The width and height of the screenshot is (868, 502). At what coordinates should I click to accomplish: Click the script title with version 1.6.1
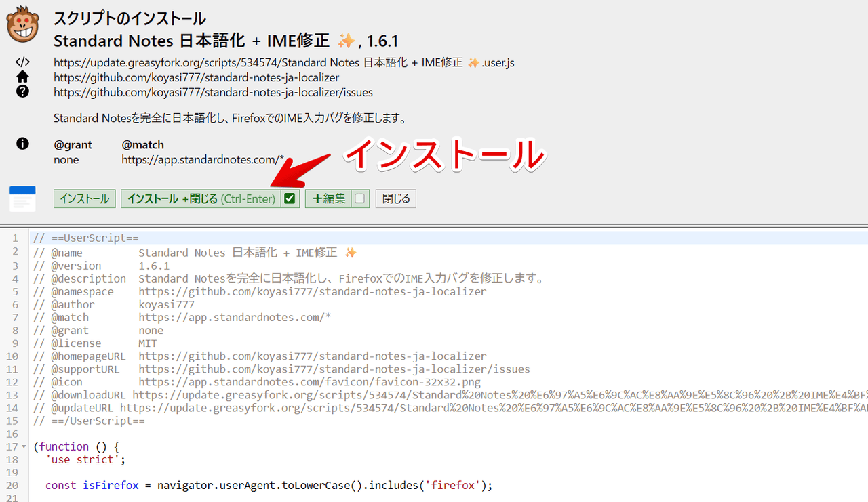(x=226, y=41)
